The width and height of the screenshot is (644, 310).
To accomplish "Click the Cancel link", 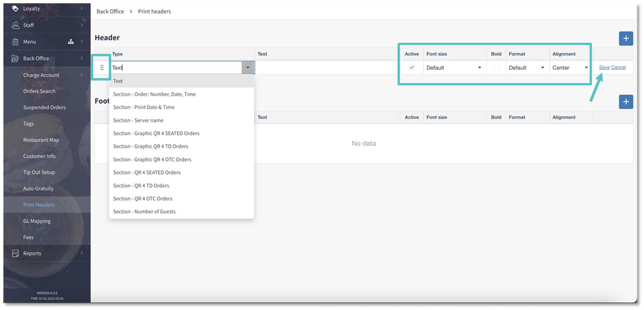I will pos(618,67).
